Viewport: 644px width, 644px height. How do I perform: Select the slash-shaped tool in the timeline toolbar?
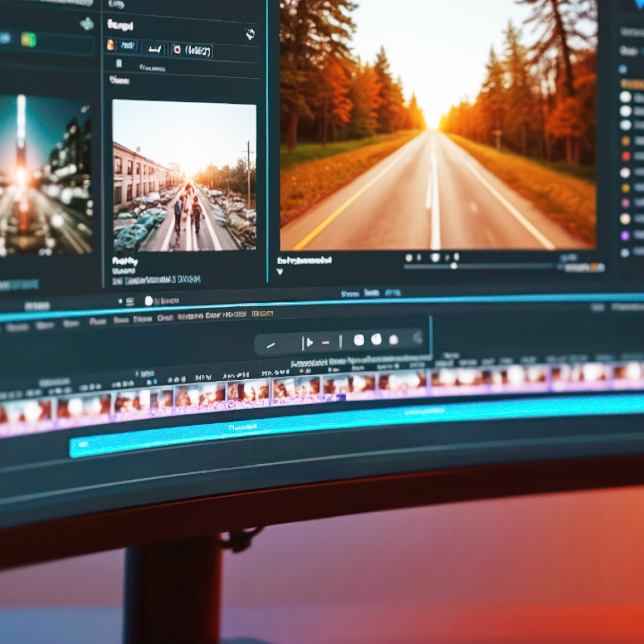271,345
